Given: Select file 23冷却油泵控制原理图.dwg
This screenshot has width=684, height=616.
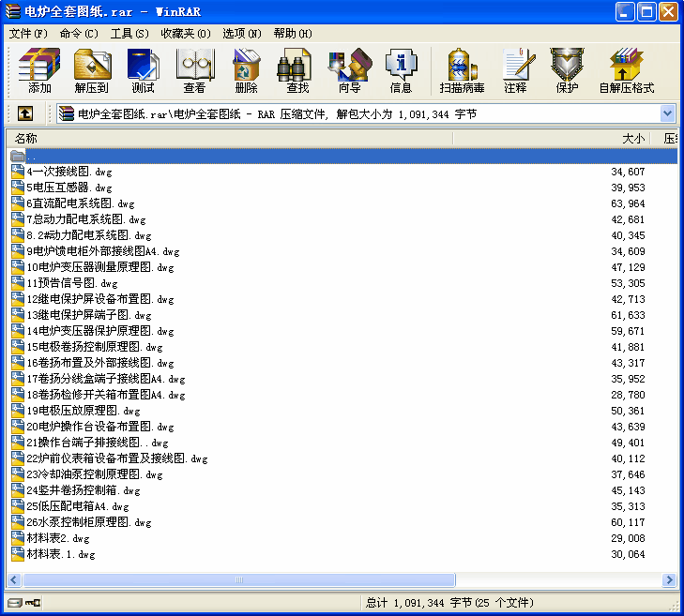Looking at the screenshot, I should pos(95,474).
